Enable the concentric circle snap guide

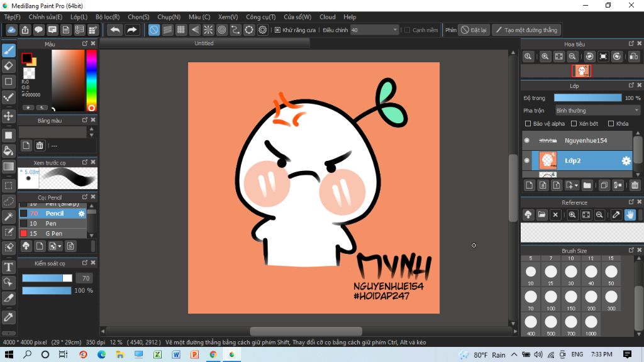(222, 30)
